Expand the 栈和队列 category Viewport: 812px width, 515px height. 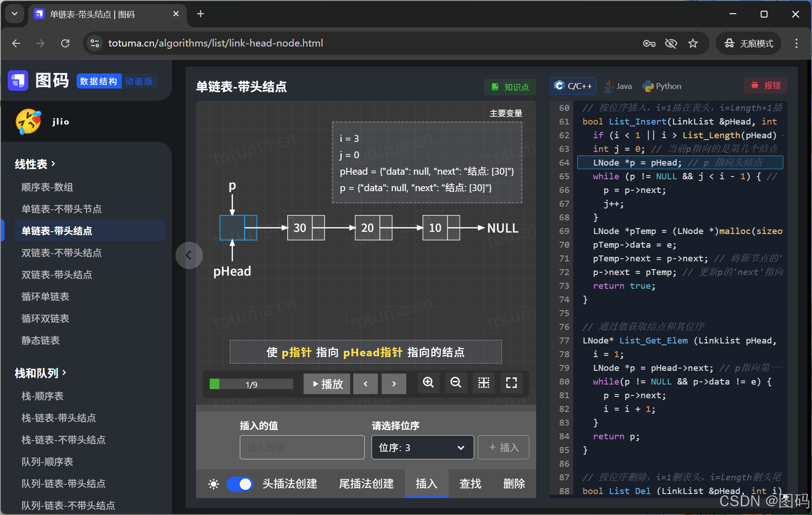[41, 373]
